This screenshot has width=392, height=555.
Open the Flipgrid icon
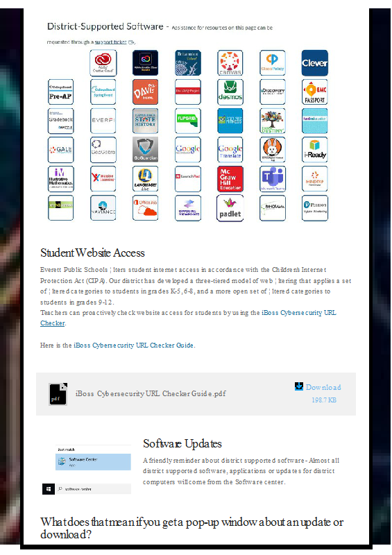click(188, 121)
